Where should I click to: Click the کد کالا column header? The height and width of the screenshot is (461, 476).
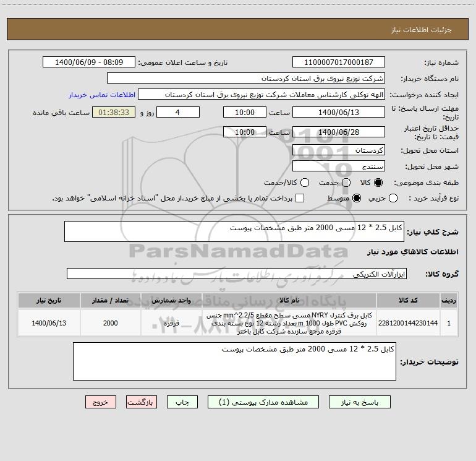pyautogui.click(x=408, y=300)
